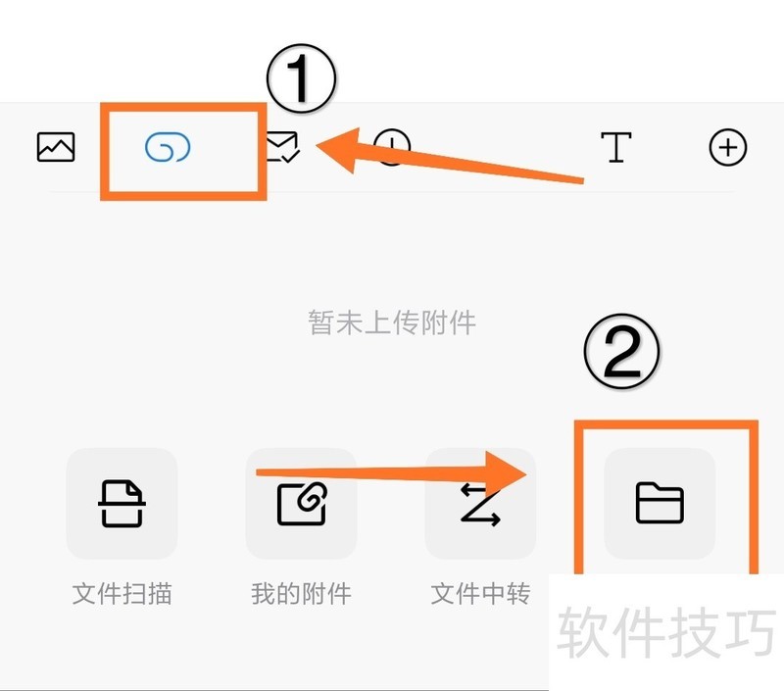The width and height of the screenshot is (784, 691).
Task: Expand more options with the circled plus
Action: click(728, 147)
